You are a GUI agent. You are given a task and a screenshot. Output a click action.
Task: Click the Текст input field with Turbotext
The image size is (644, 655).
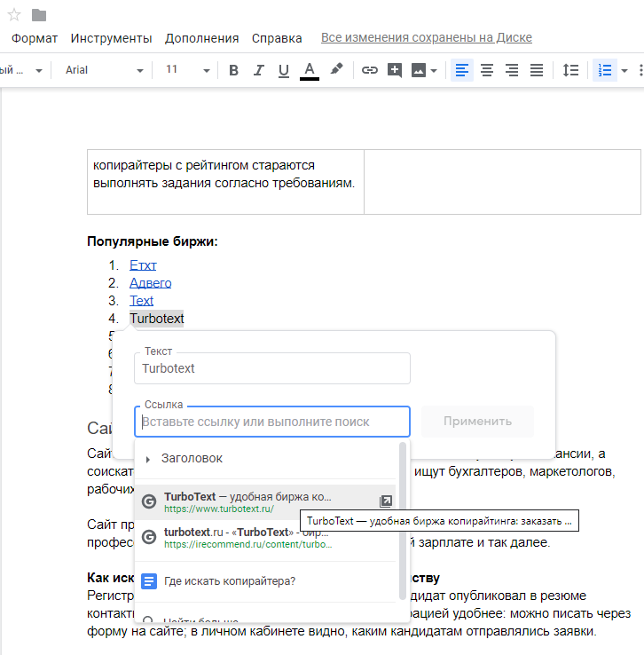[x=272, y=368]
